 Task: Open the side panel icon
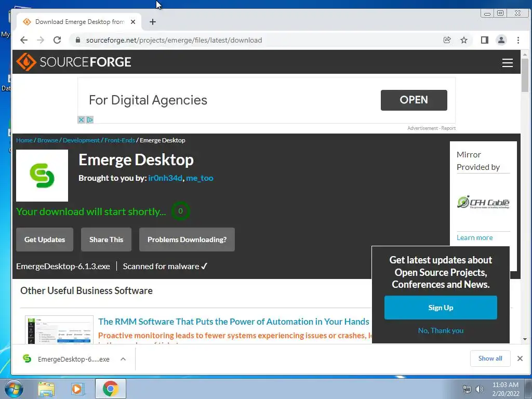click(485, 40)
